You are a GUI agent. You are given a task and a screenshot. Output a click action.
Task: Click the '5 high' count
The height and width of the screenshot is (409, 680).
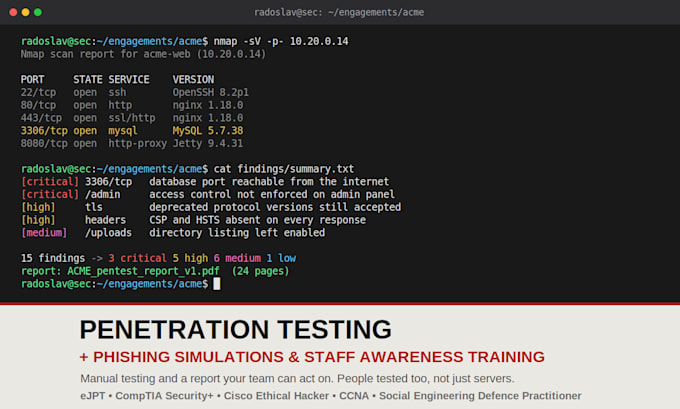(190, 258)
